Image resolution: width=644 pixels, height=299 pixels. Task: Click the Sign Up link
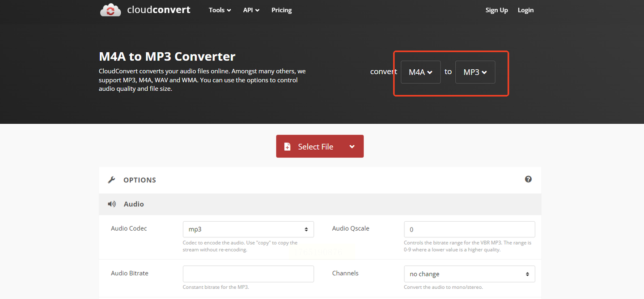click(496, 10)
